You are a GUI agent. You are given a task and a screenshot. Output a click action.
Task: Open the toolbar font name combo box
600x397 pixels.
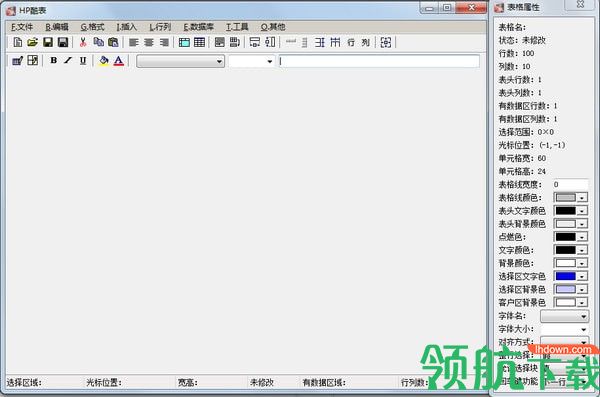(180, 61)
